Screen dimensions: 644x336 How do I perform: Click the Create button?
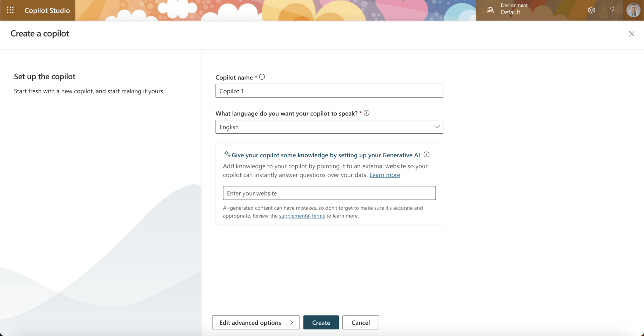pyautogui.click(x=321, y=322)
